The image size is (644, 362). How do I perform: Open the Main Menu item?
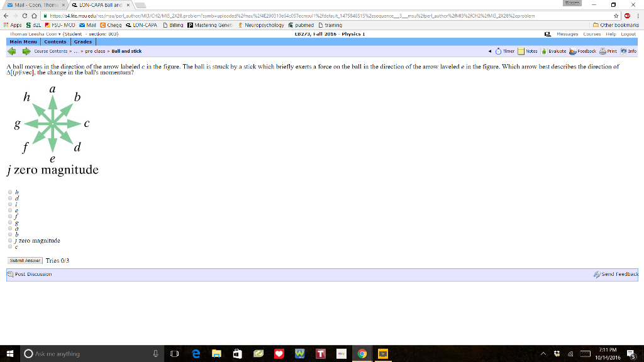click(23, 42)
